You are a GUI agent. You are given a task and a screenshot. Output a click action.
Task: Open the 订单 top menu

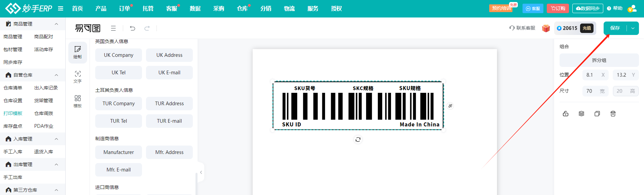pyautogui.click(x=124, y=8)
